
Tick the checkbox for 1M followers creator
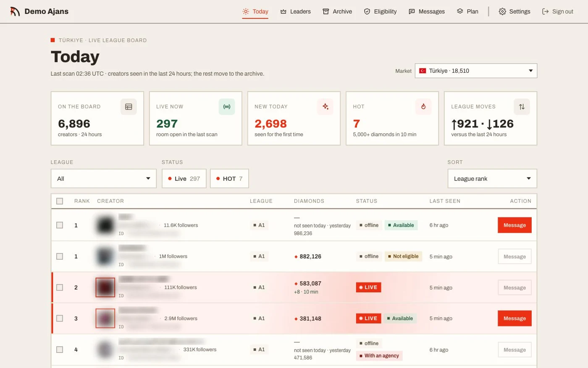coord(60,256)
